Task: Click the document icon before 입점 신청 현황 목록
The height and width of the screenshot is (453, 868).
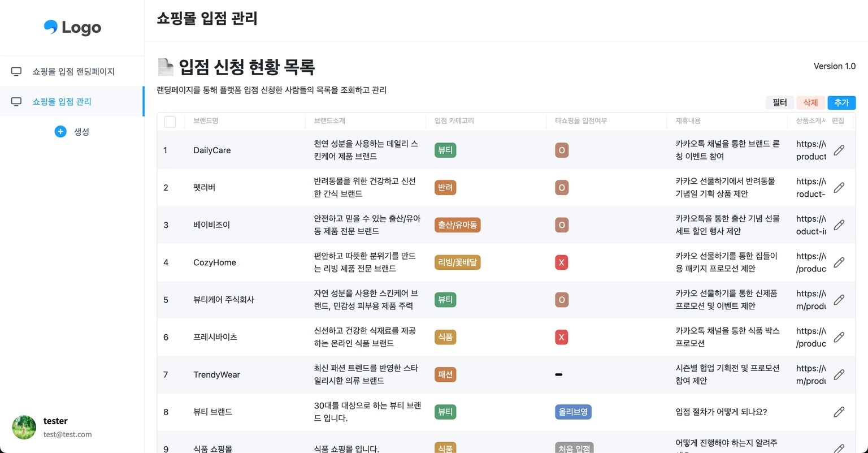Action: click(x=164, y=67)
